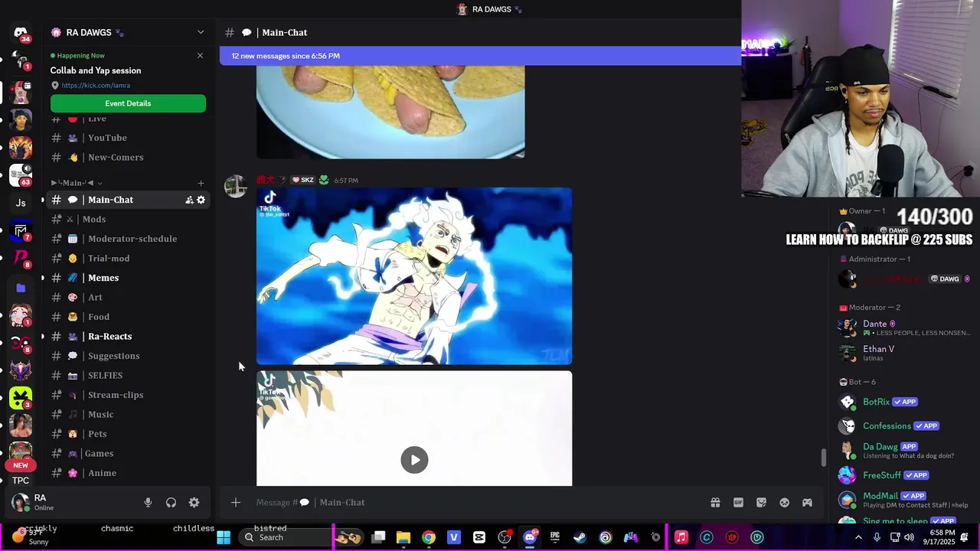Open the Suggestions channel
The width and height of the screenshot is (980, 551).
[127, 356]
